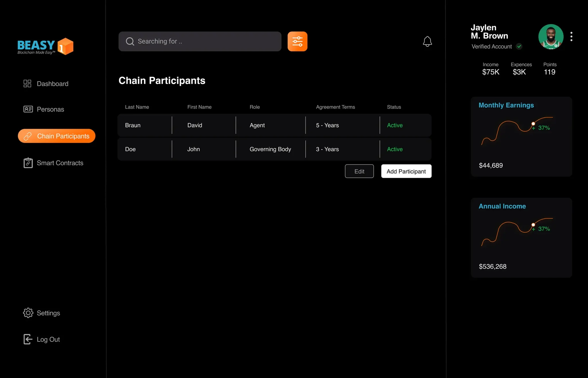Click the Log Out arrow icon

tap(28, 339)
